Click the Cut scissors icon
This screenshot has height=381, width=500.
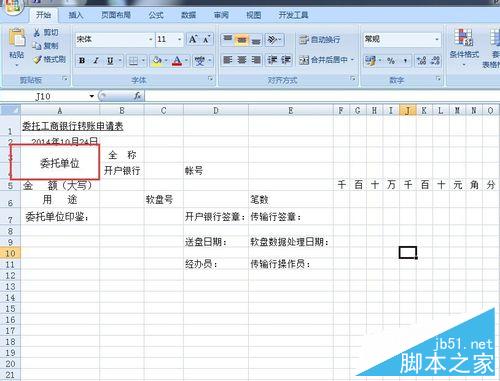tap(37, 33)
